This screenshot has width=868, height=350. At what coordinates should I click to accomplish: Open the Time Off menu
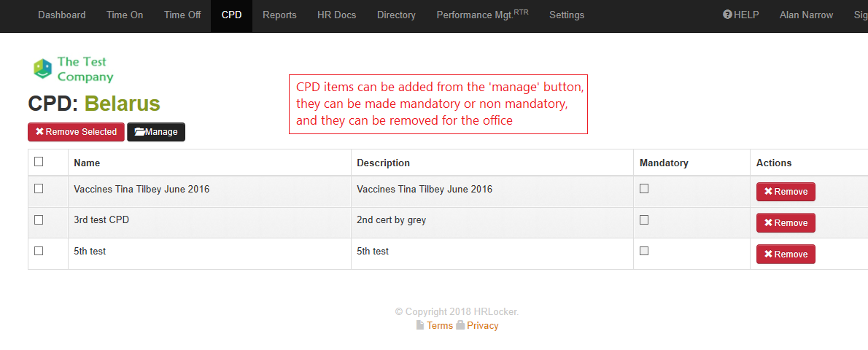pos(182,15)
